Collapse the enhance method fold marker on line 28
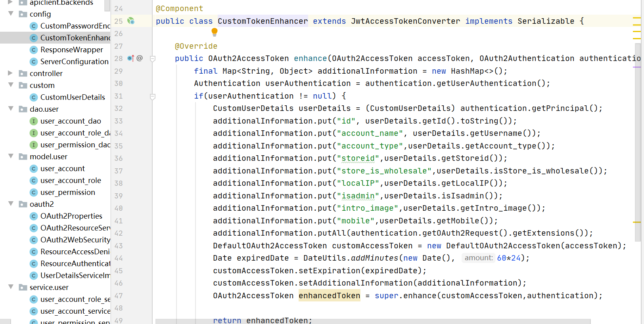The height and width of the screenshot is (324, 644). pos(153,59)
